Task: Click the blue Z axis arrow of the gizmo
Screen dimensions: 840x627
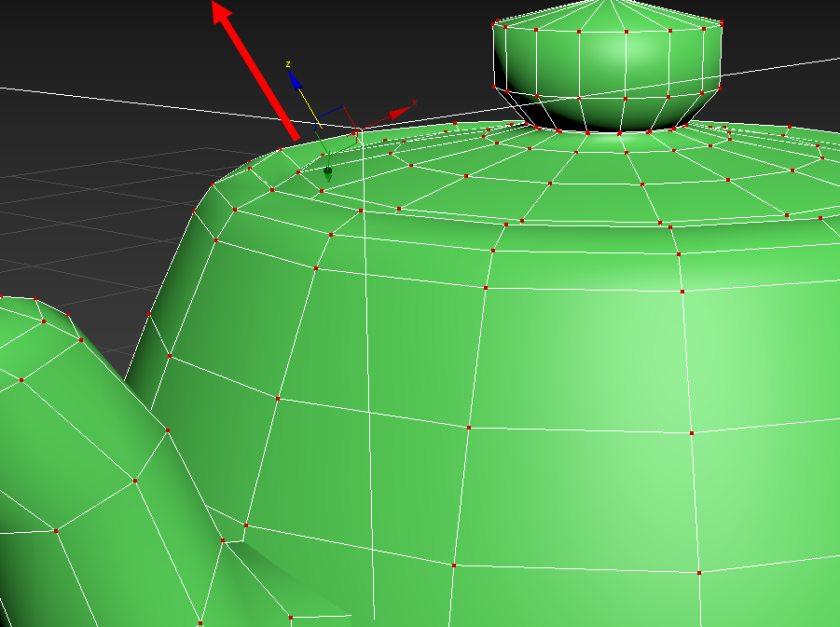Action: [294, 79]
